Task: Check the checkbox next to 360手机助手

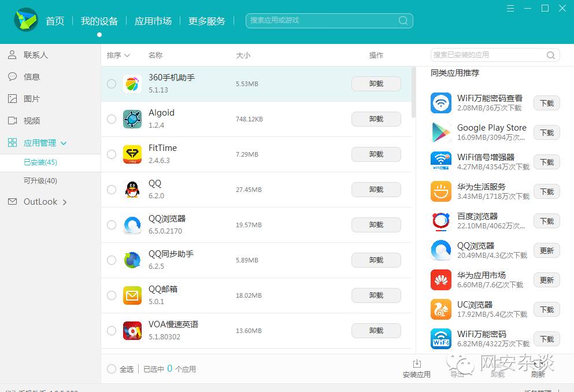Action: 111,83
